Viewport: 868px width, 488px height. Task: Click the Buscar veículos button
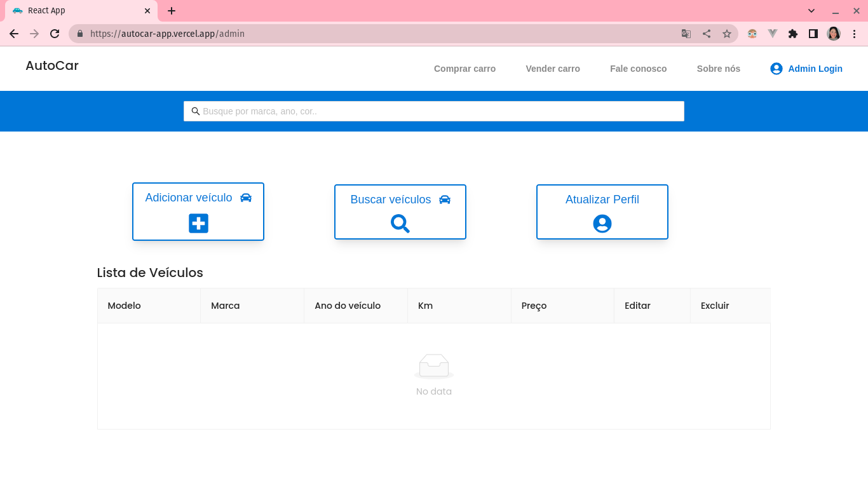click(400, 212)
